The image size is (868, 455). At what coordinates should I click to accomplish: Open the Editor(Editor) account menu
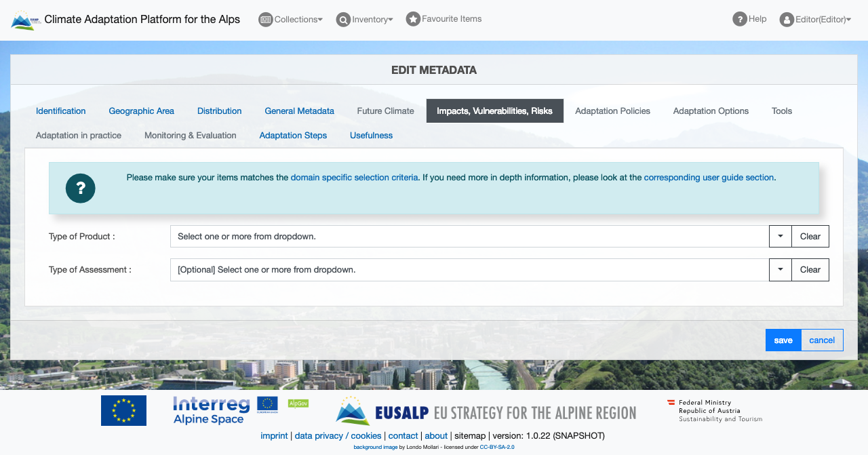click(823, 20)
